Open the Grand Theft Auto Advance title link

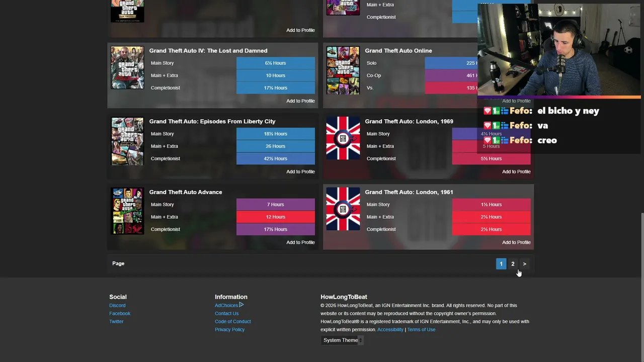click(x=186, y=192)
